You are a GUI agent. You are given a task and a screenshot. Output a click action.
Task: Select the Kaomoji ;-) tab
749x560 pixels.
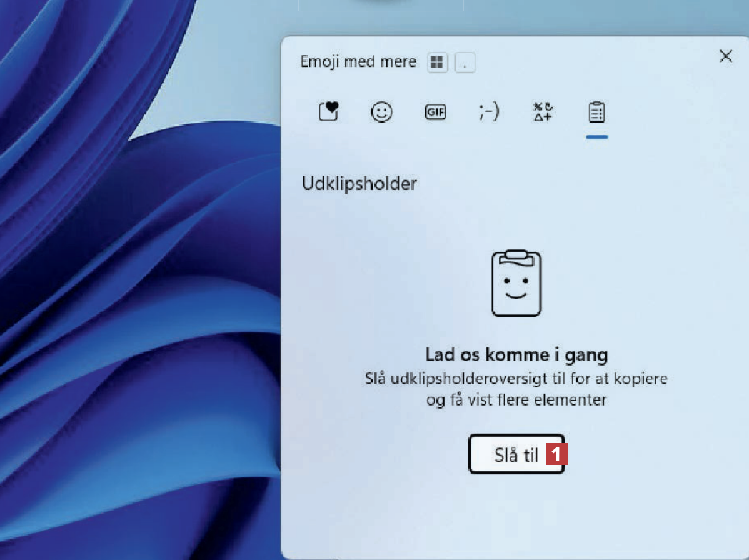coord(489,112)
